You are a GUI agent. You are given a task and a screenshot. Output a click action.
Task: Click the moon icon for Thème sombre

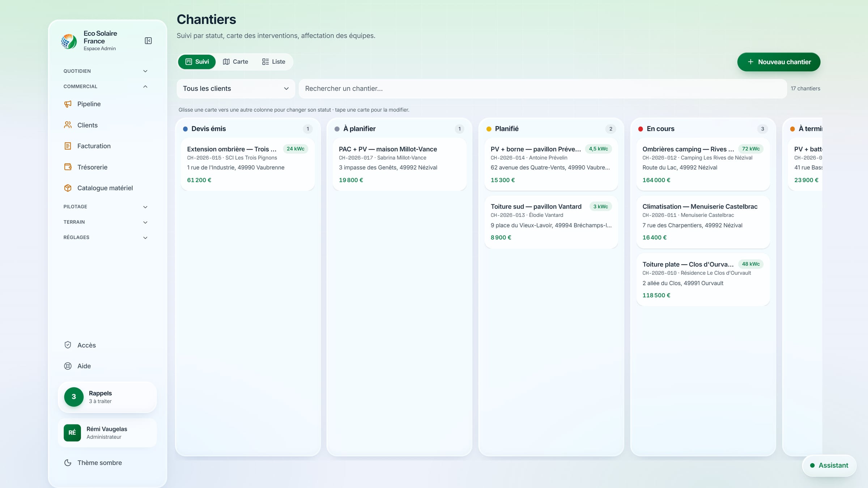tap(68, 463)
